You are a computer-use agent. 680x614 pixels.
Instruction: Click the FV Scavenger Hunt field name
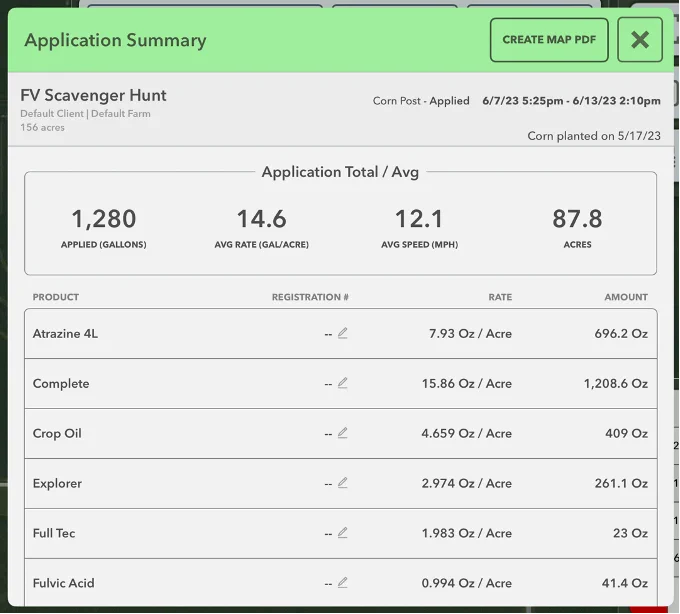click(93, 95)
